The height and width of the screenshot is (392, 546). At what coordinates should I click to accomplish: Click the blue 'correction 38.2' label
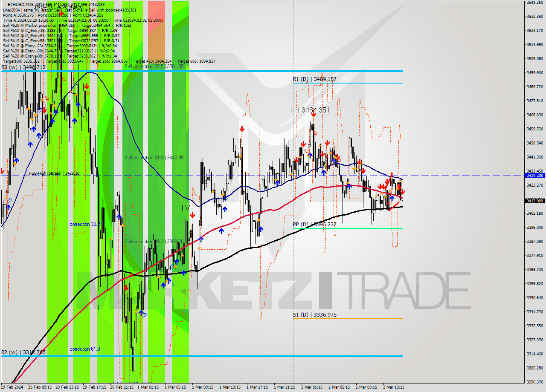point(85,224)
